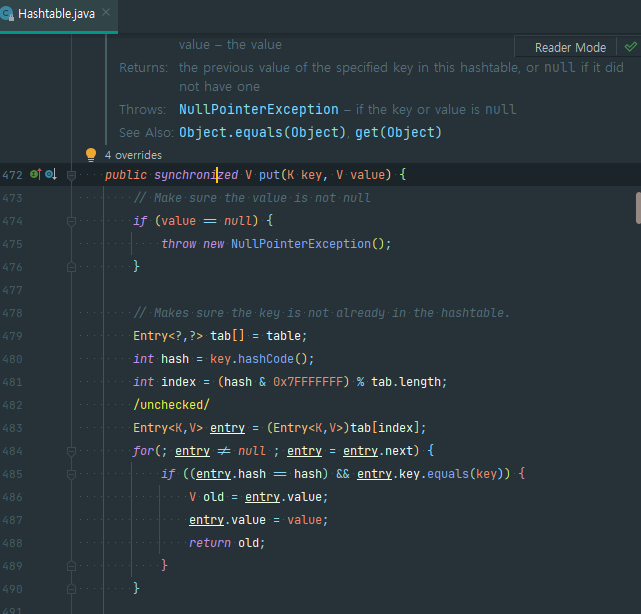Click the 'Throws:' Javadoc label

[x=142, y=110]
